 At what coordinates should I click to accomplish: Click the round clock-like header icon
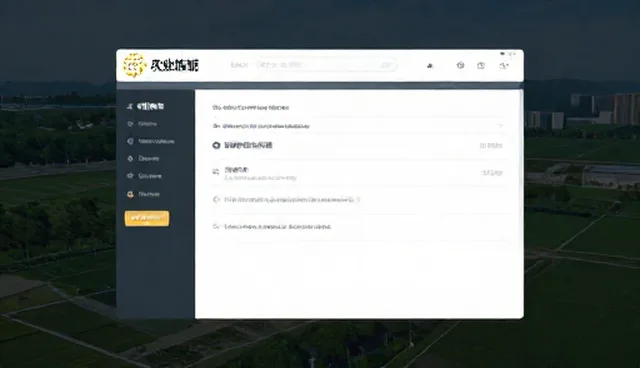[x=460, y=65]
